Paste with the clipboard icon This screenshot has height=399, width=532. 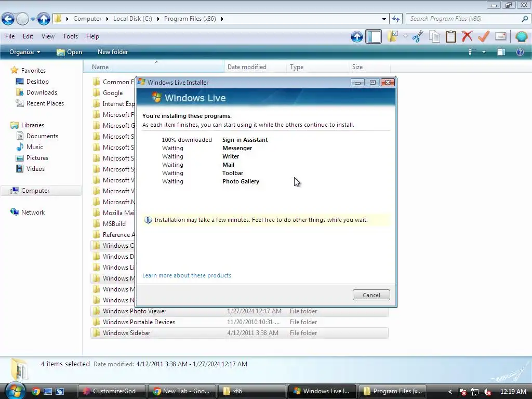450,36
